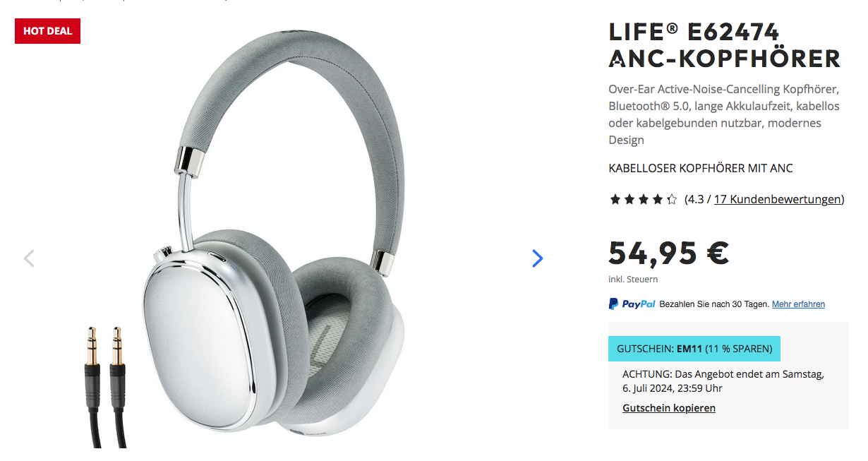Click the 'inkl. Steuern' tax note
The width and height of the screenshot is (868, 461).
click(633, 279)
